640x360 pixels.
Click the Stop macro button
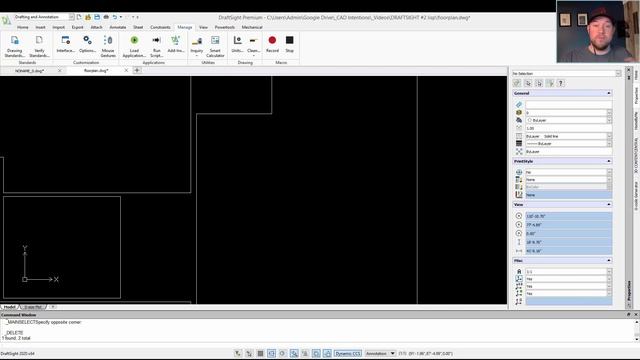pyautogui.click(x=289, y=44)
